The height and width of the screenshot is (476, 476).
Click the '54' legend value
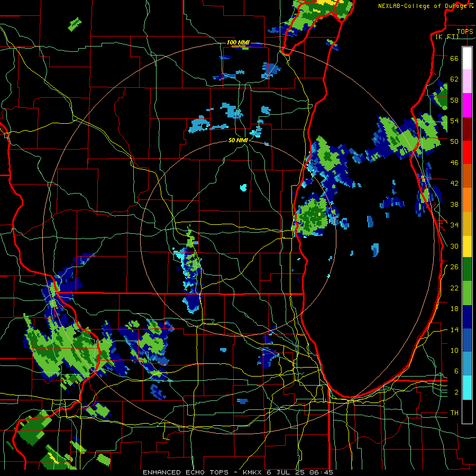[454, 121]
